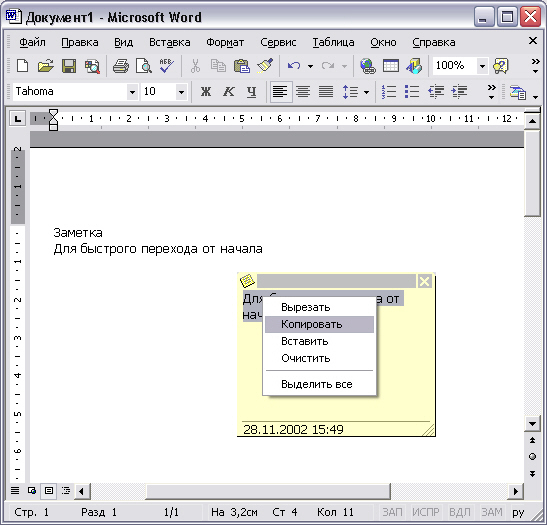The height and width of the screenshot is (525, 547).
Task: Click the Undo arrow icon
Action: [x=294, y=66]
